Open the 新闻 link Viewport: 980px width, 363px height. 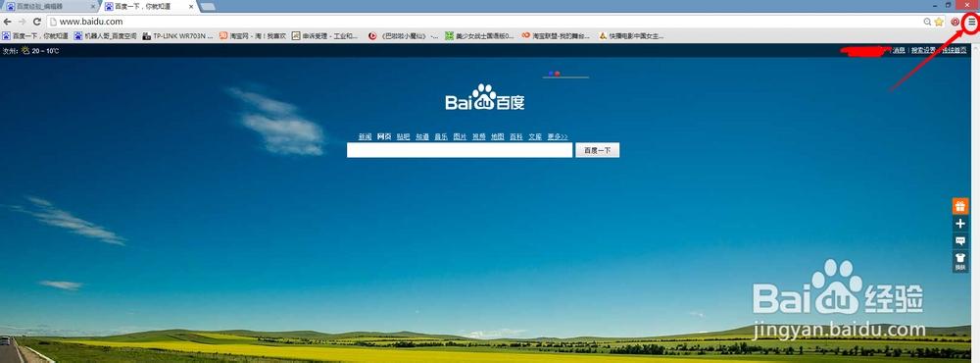(x=365, y=136)
